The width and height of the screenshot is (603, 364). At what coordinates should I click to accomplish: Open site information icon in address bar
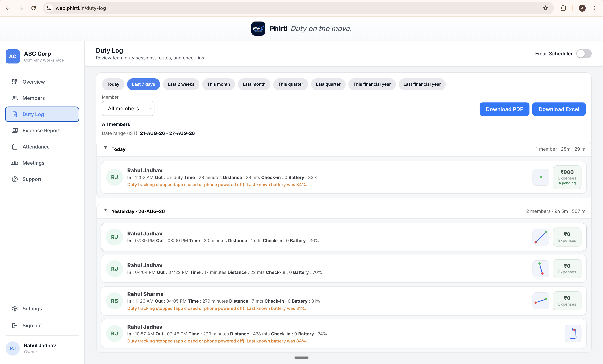tap(49, 8)
